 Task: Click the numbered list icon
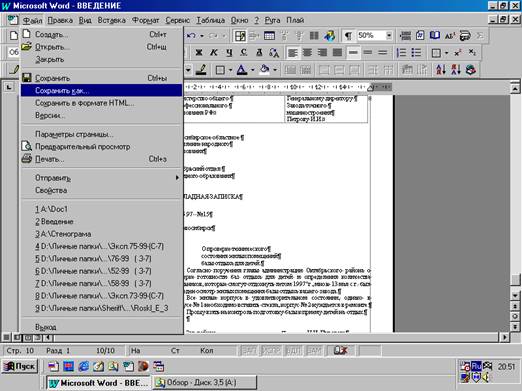pyautogui.click(x=401, y=53)
